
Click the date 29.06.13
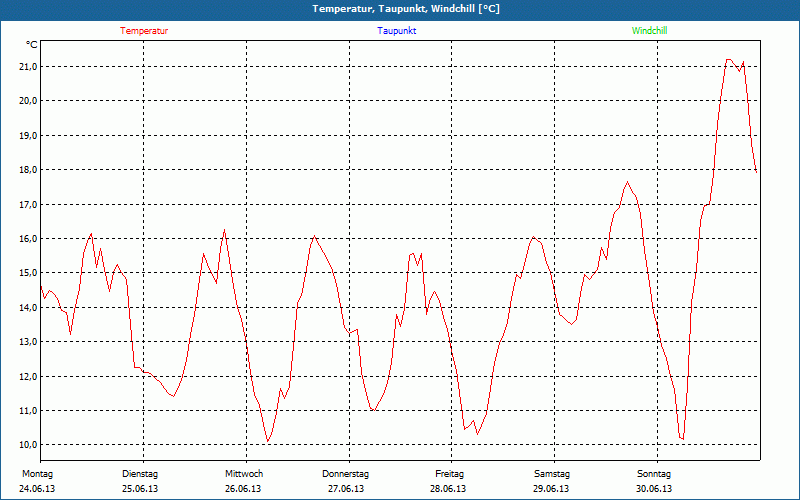pos(551,489)
